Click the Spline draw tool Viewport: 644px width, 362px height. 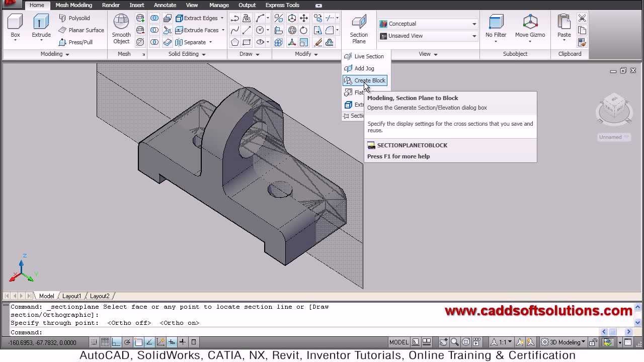coord(235,30)
